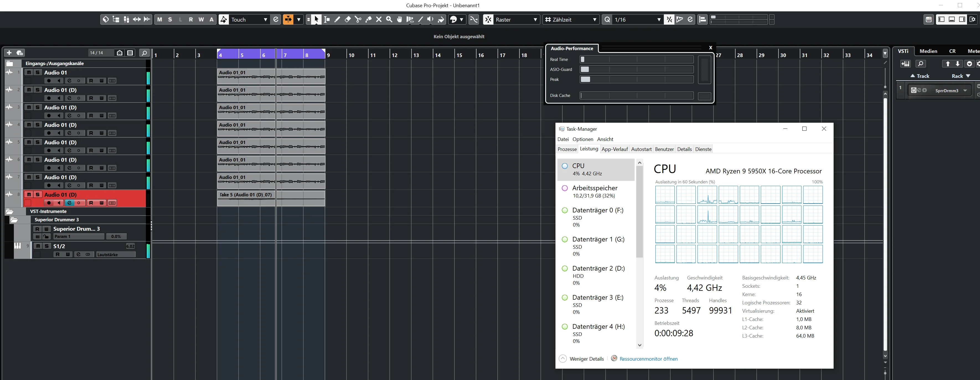980x380 pixels.
Task: Collapse the Superior Drummer 3 folder
Action: click(x=14, y=220)
